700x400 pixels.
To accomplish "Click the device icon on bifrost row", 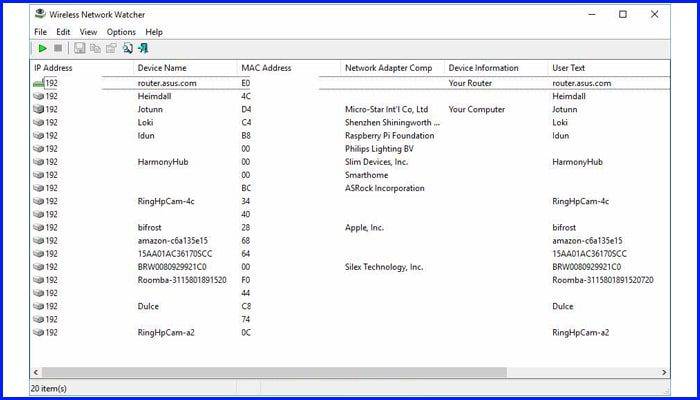I will tap(38, 228).
